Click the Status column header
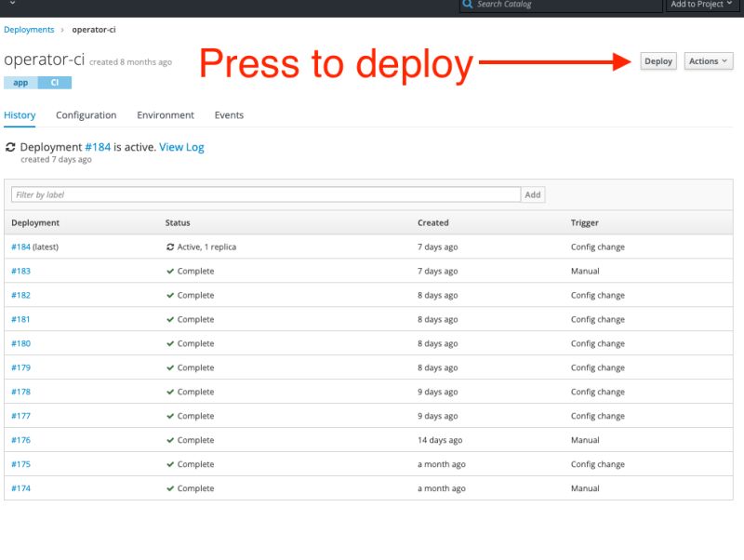Viewport: 744px width, 560px height. click(x=178, y=222)
